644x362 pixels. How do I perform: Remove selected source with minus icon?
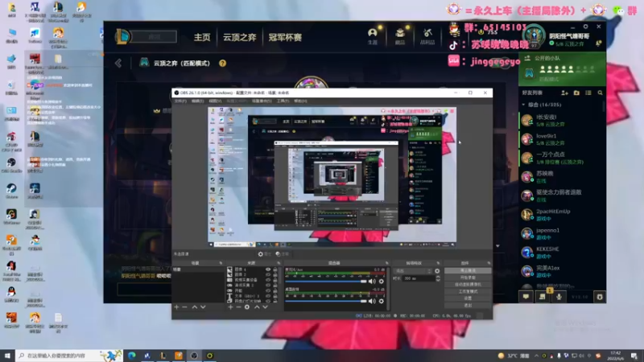(238, 307)
